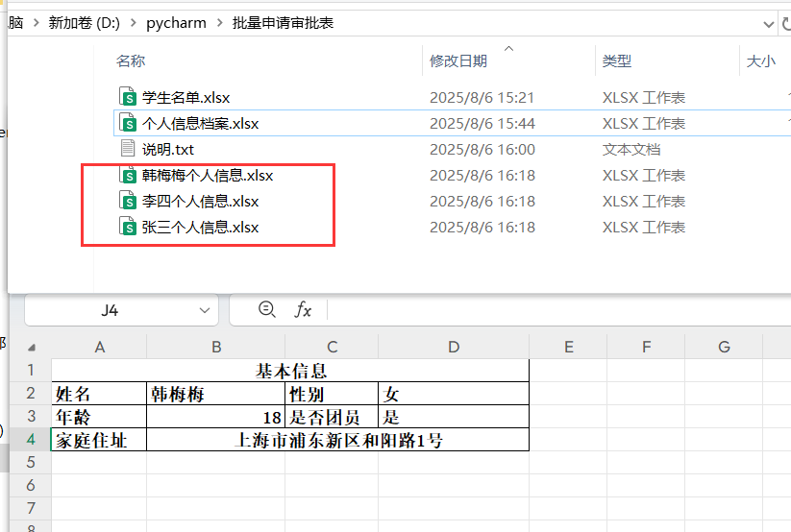Image resolution: width=791 pixels, height=532 pixels.
Task: Select the file name 个人信息档案.xlsx
Action: (x=200, y=124)
